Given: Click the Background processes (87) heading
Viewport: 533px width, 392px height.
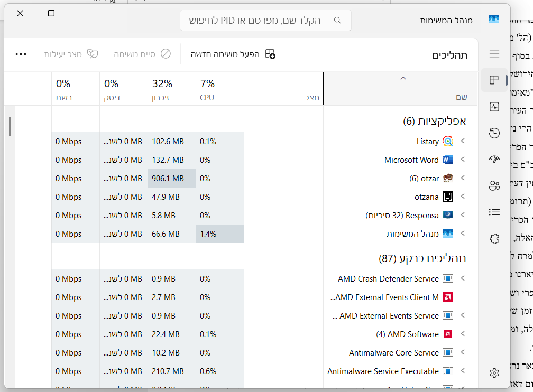Looking at the screenshot, I should click(x=422, y=258).
